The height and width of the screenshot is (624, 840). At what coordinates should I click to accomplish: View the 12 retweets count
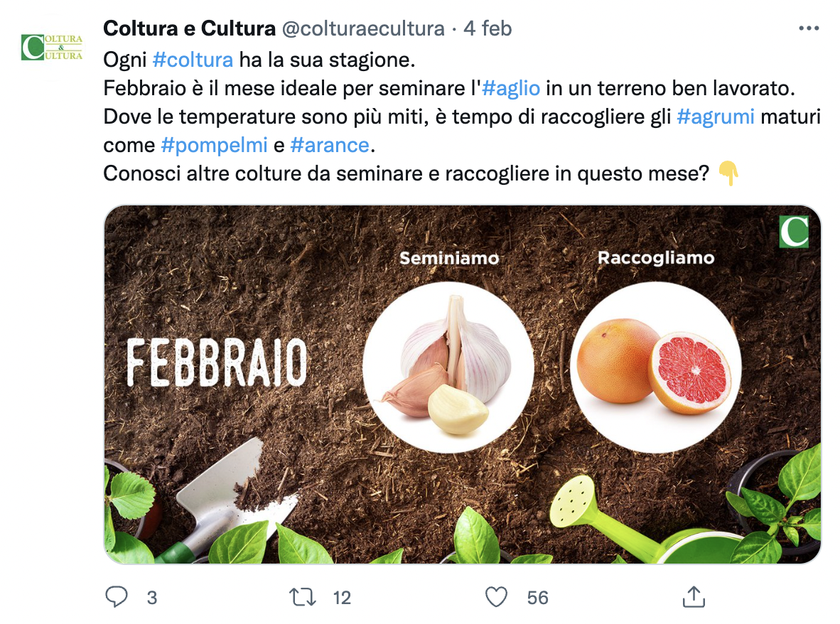pyautogui.click(x=342, y=597)
